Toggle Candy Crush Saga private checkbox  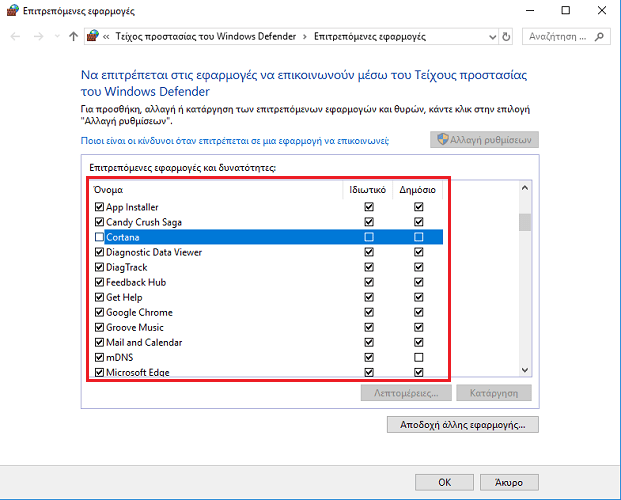coord(369,222)
